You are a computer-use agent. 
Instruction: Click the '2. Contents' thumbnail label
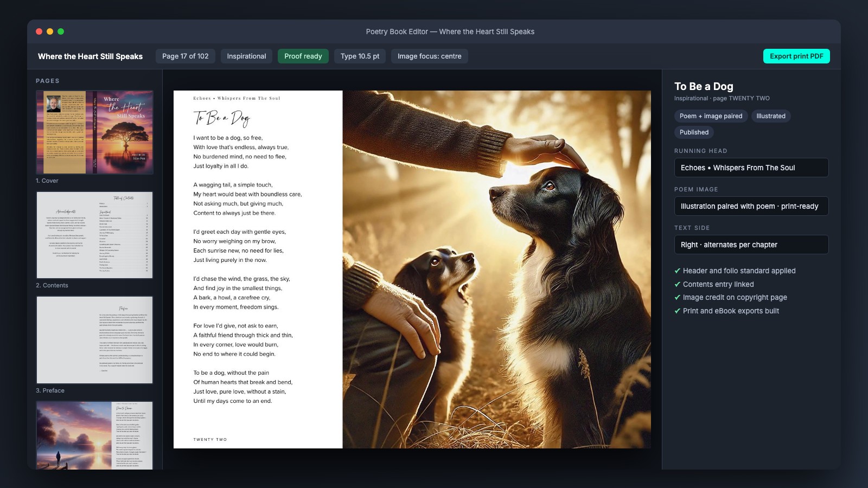tap(52, 285)
